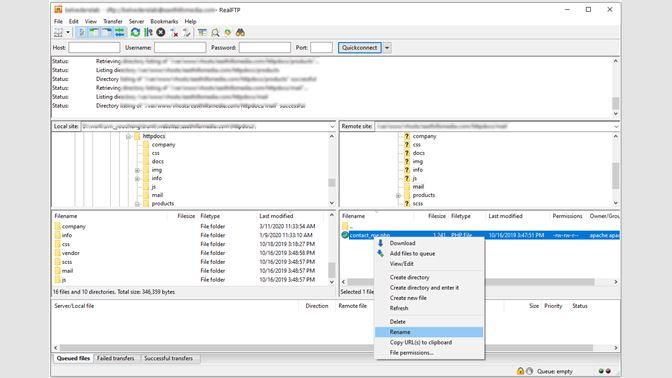Expand the Remote site path dropdown
This screenshot has width=672, height=378.
click(x=616, y=126)
